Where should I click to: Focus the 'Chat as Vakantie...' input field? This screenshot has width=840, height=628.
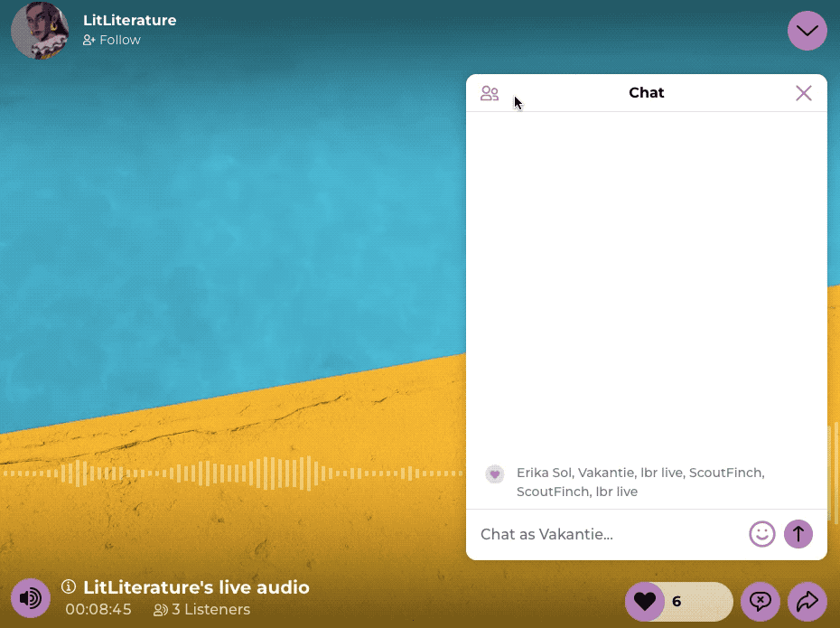pyautogui.click(x=608, y=534)
